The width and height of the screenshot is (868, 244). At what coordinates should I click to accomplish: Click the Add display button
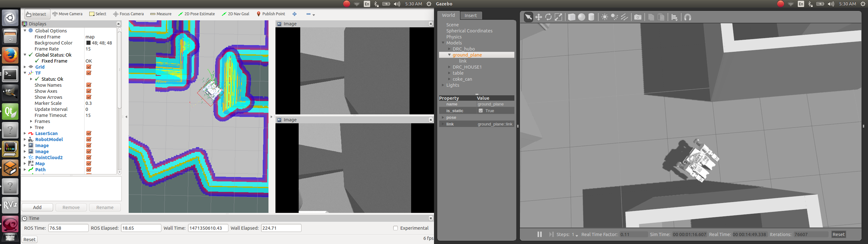tap(37, 207)
